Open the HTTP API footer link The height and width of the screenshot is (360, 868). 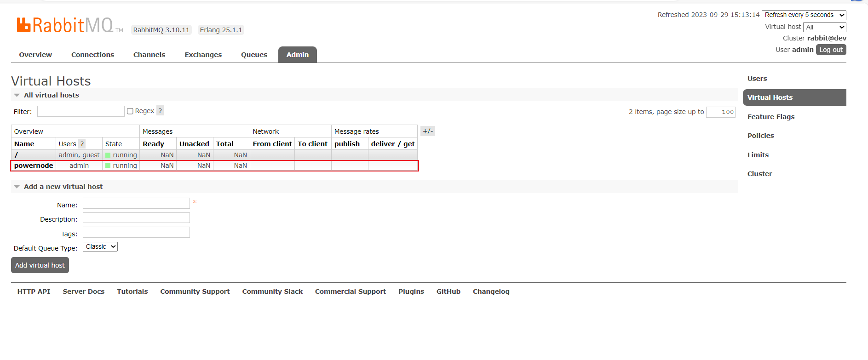pyautogui.click(x=34, y=291)
